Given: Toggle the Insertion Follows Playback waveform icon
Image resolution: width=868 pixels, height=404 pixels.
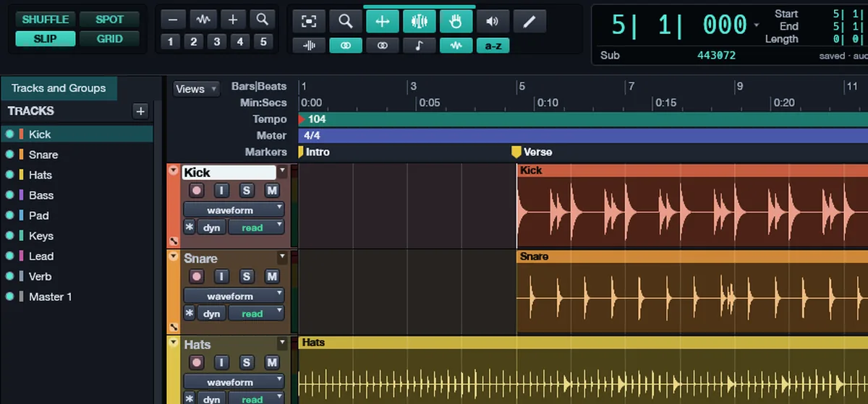Looking at the screenshot, I should pos(456,46).
